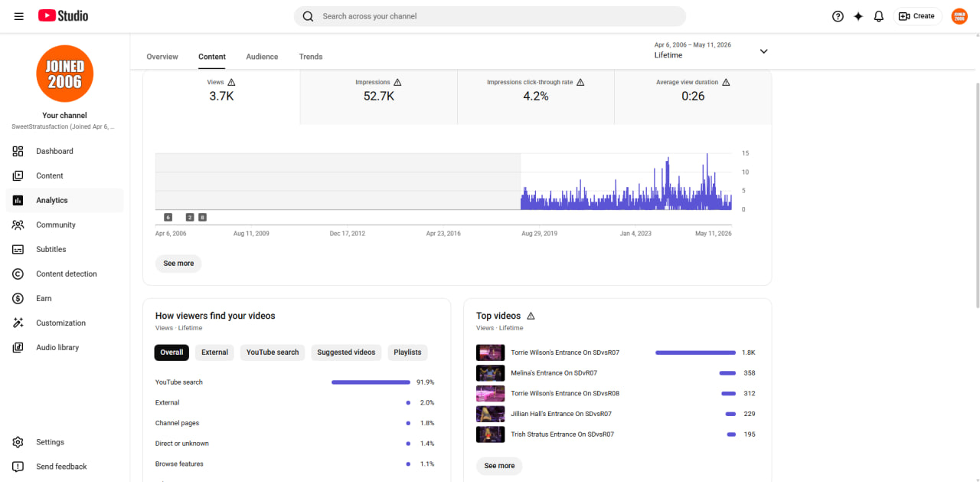The width and height of the screenshot is (980, 482).
Task: Click See more under the chart
Action: tap(178, 264)
